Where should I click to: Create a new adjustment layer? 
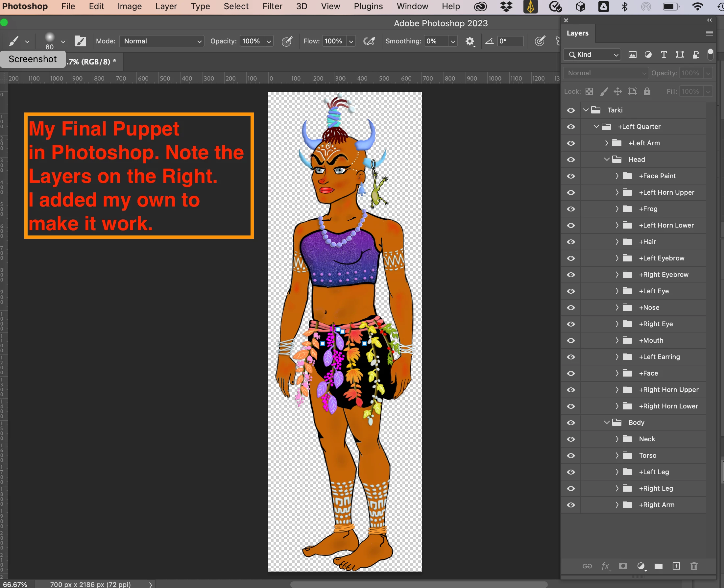[641, 566]
